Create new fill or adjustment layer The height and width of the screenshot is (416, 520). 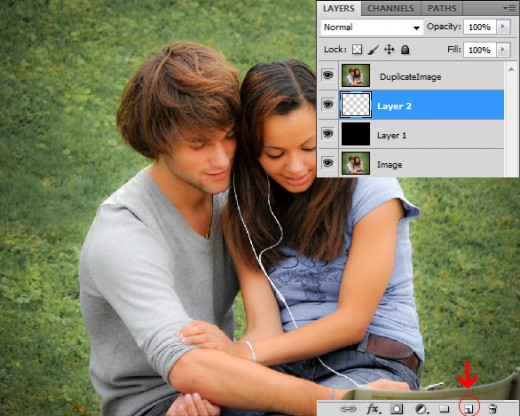click(x=421, y=409)
